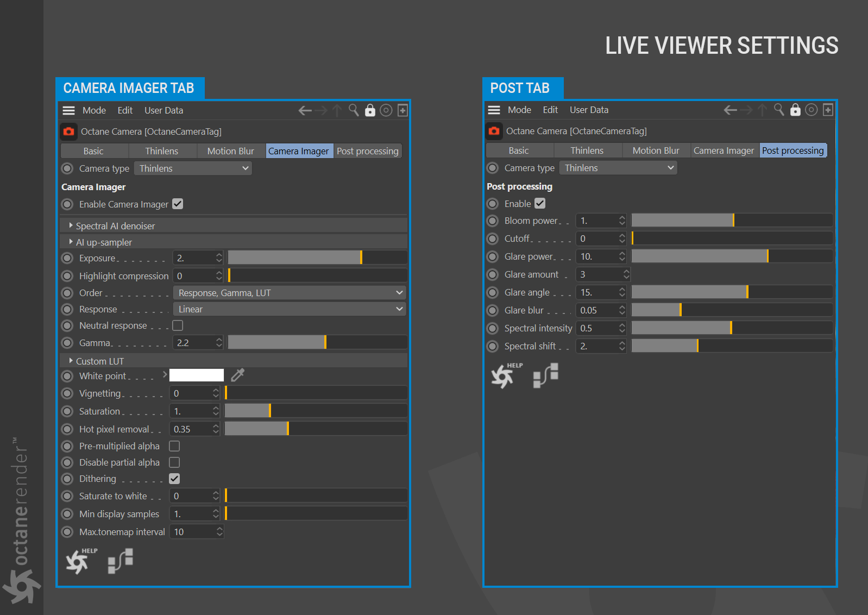Viewport: 868px width, 615px height.
Task: Click Octane Camera tag icon in Post tab panel
Action: (x=494, y=131)
